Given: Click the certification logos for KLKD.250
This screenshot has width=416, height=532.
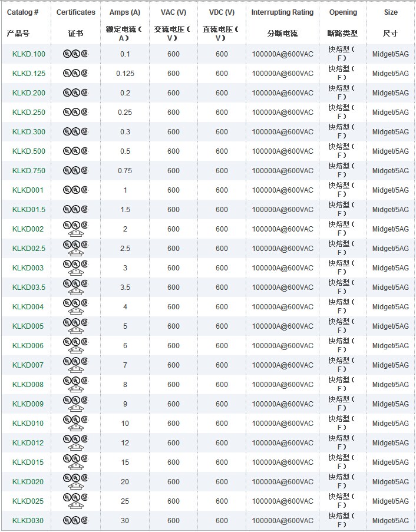Looking at the screenshot, I should 75,113.
